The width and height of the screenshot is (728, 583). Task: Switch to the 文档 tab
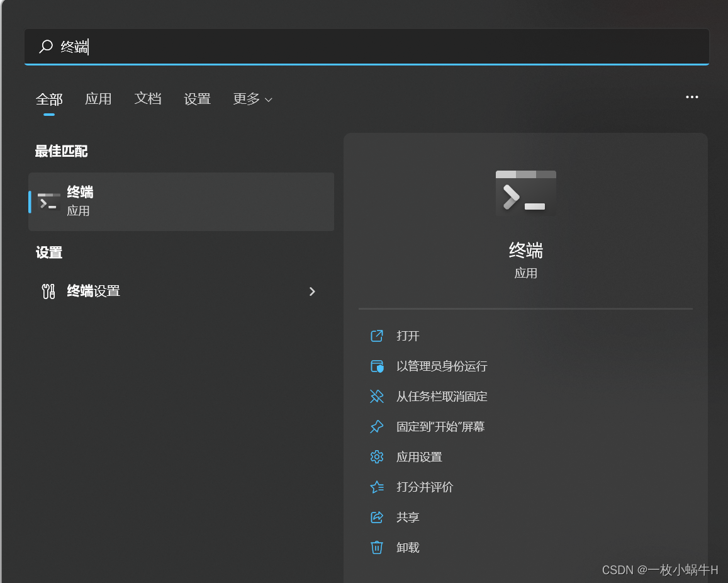click(x=148, y=98)
